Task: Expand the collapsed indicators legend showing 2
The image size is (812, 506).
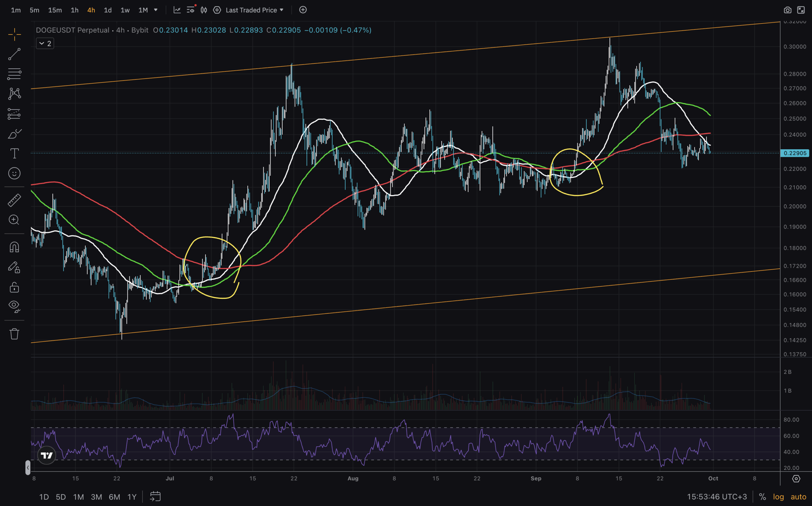Action: 45,43
